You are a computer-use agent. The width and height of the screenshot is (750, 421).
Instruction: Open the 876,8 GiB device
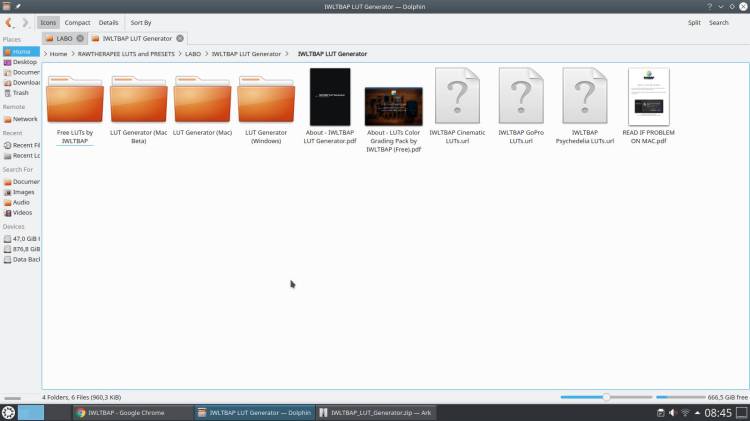click(x=21, y=249)
